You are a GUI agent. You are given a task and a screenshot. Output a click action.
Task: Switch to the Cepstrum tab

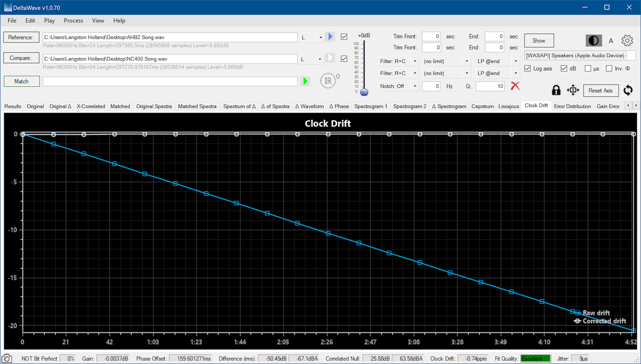pyautogui.click(x=483, y=106)
